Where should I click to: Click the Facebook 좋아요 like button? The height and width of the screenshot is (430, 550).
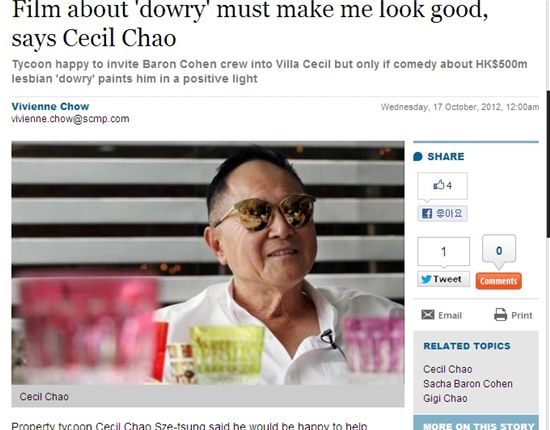tap(442, 213)
